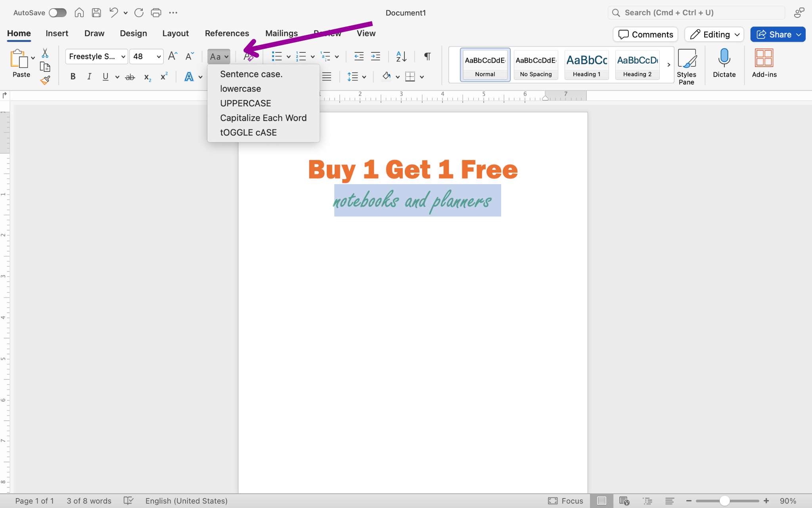Expand the styles gallery arrow

pos(668,65)
